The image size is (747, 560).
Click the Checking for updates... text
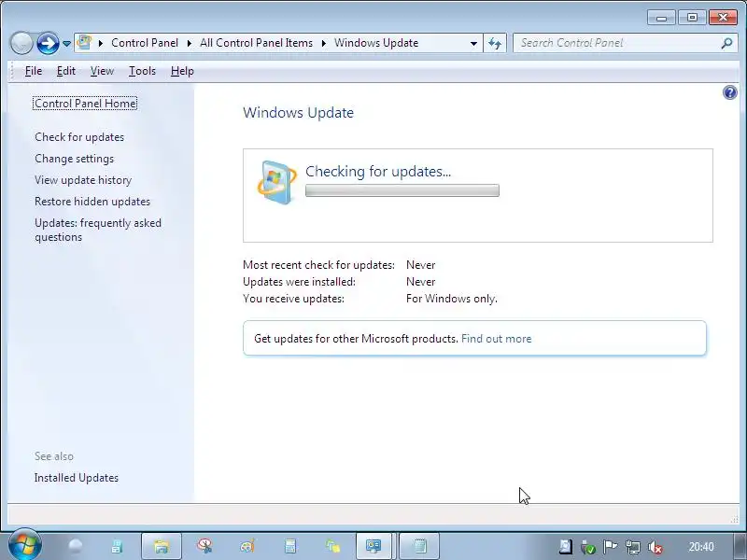378,172
